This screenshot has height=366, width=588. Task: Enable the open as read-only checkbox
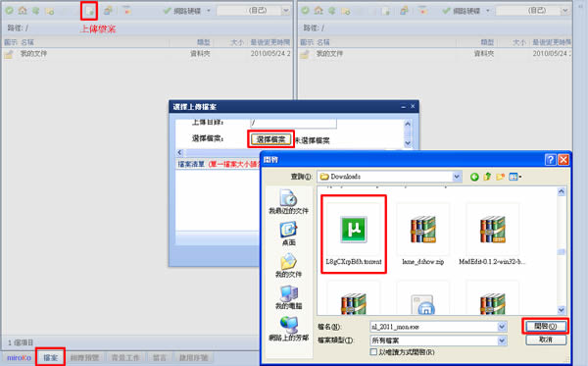373,352
